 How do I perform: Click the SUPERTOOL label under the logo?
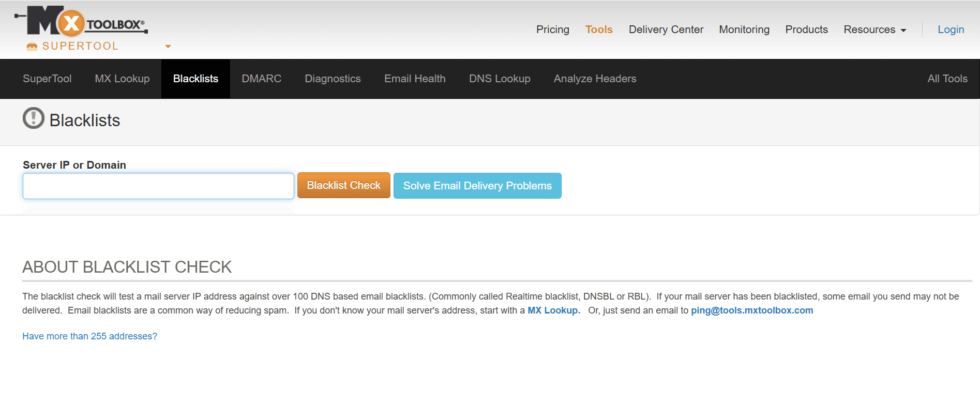tap(80, 46)
